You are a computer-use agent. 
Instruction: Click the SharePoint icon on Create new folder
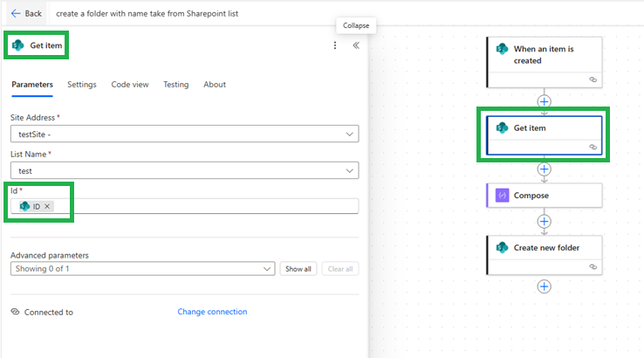tap(502, 247)
